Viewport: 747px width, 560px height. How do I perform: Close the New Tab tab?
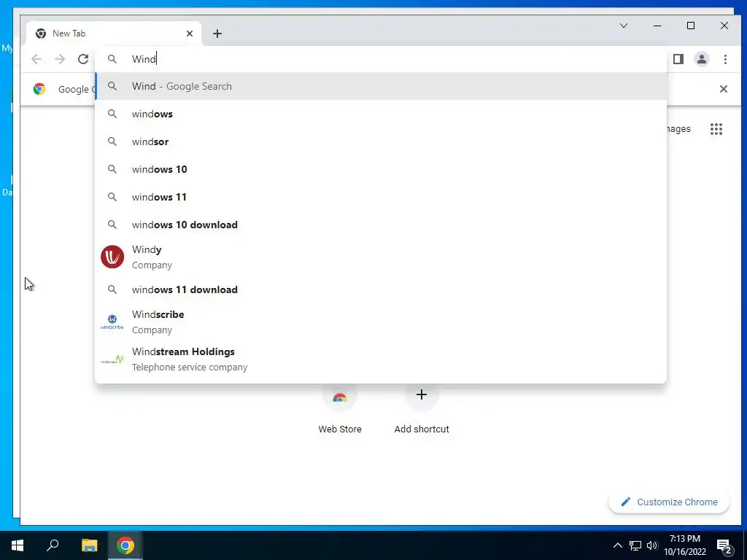pos(190,34)
